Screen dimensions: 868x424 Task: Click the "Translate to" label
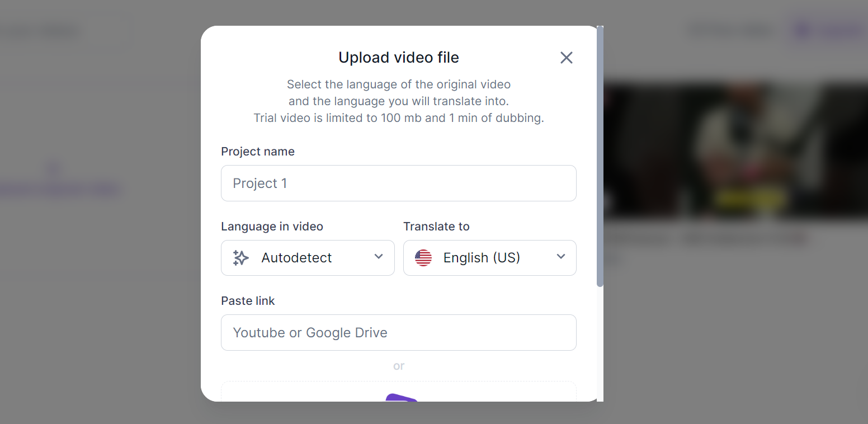(436, 227)
